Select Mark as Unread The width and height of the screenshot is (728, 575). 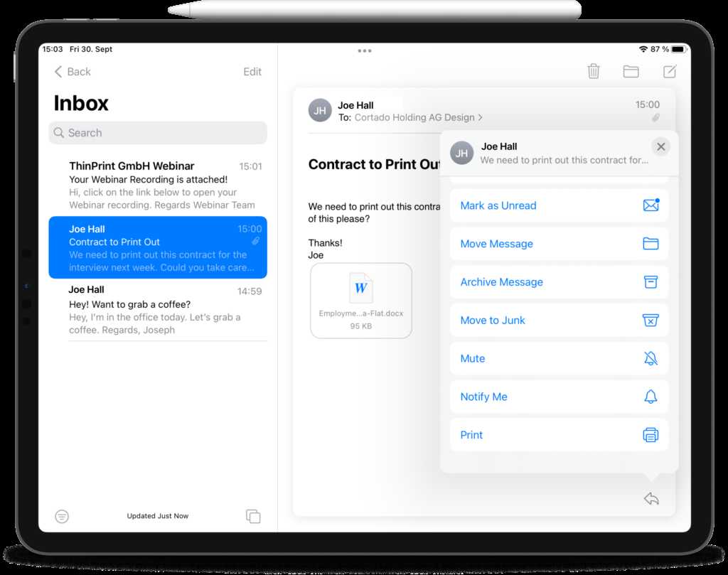point(559,205)
